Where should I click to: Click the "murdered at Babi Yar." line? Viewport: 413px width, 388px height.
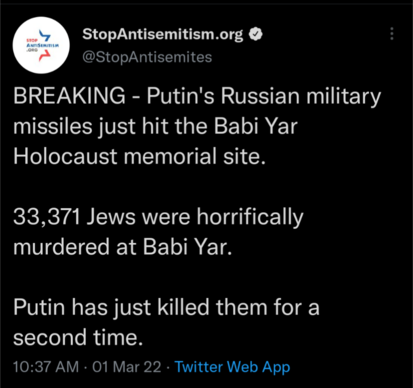122,247
